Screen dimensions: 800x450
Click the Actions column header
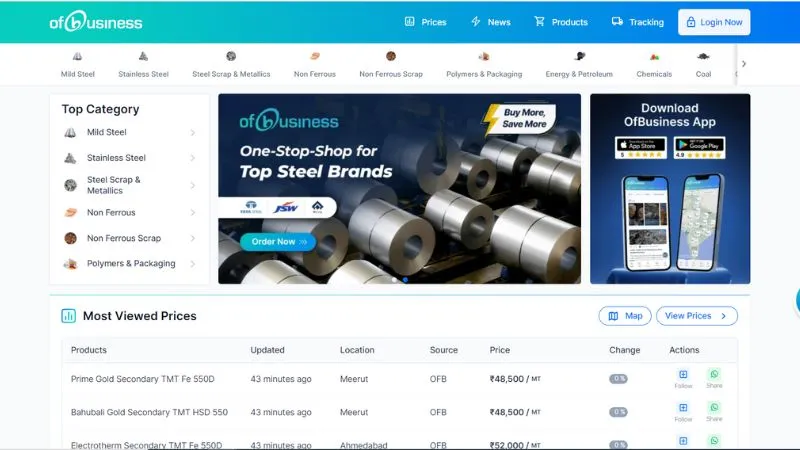coord(684,350)
